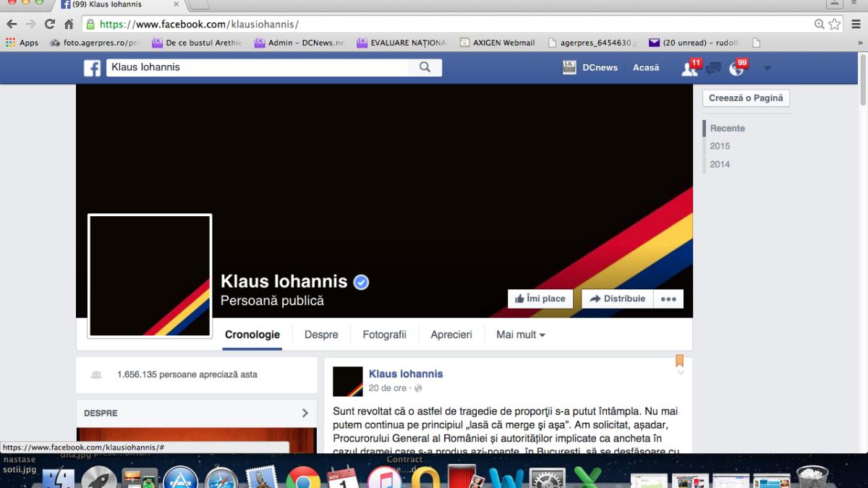This screenshot has width=868, height=488.
Task: Open notifications globe icon
Action: point(736,69)
